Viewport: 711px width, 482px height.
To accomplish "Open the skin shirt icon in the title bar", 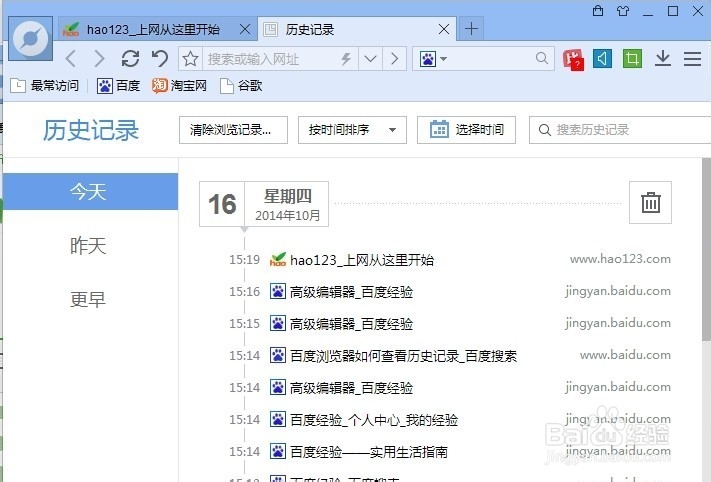I will [x=623, y=10].
